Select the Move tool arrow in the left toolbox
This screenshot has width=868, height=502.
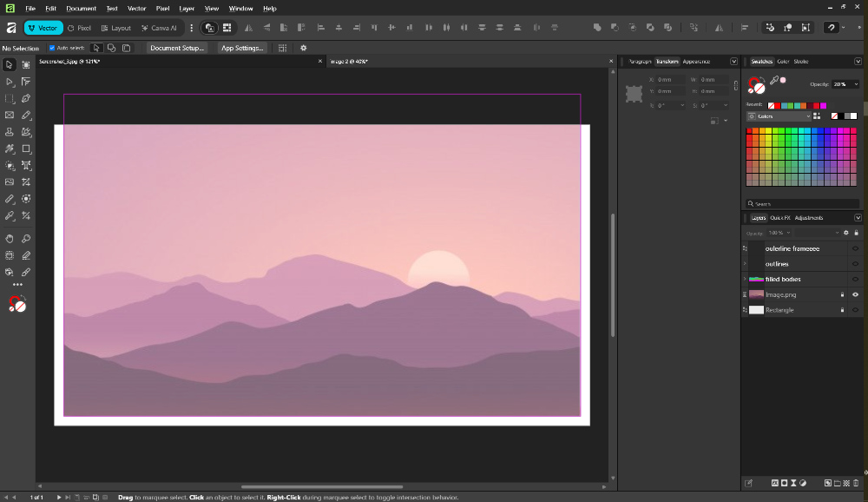pyautogui.click(x=10, y=65)
